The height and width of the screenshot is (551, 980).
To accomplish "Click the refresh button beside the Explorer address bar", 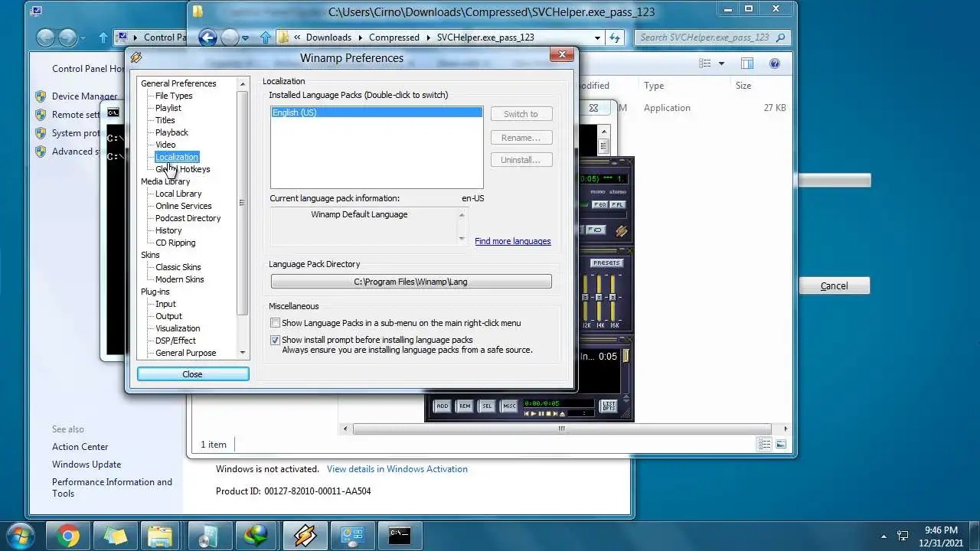I will pyautogui.click(x=615, y=37).
